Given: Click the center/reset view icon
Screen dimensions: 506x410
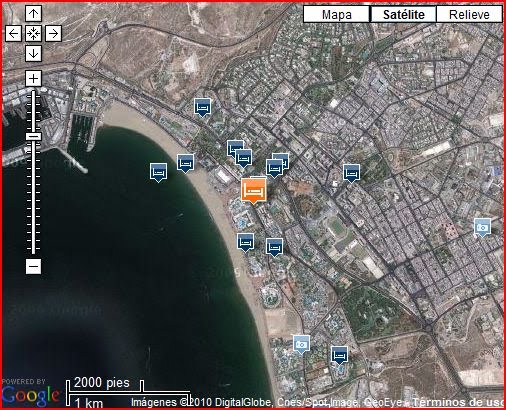Looking at the screenshot, I should pyautogui.click(x=33, y=34).
